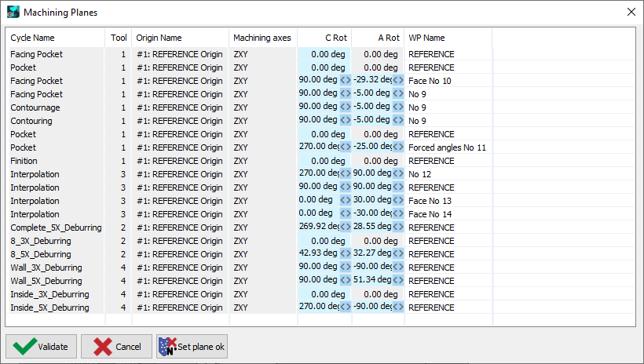Click the A Rot arrows icon for Wall_5X_Deburring
Image resolution: width=644 pixels, height=364 pixels.
tap(398, 281)
